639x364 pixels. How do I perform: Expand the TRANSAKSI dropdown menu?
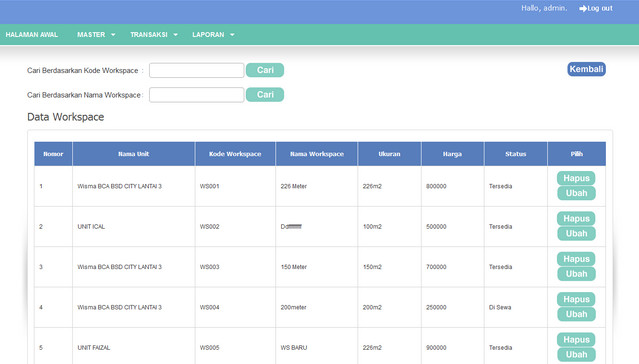(154, 35)
